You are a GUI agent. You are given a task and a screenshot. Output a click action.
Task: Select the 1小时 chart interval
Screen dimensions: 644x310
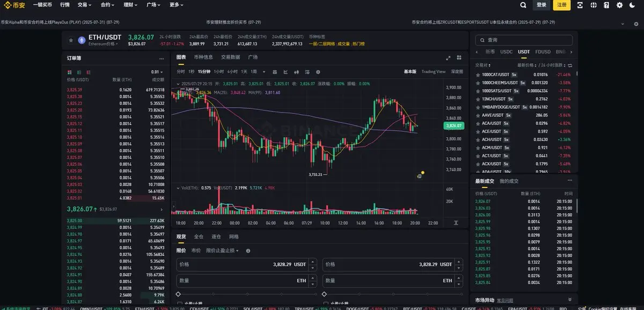click(218, 71)
